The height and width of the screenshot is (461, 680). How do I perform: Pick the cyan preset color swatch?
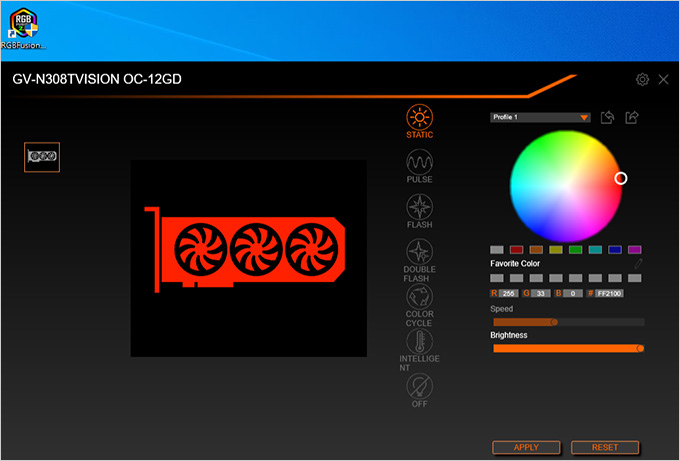click(x=595, y=250)
